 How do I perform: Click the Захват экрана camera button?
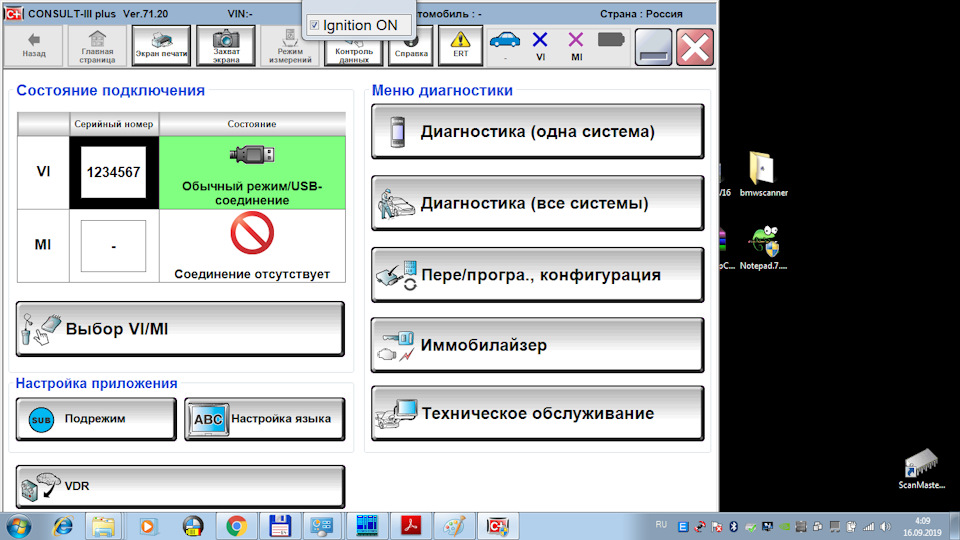pos(226,45)
